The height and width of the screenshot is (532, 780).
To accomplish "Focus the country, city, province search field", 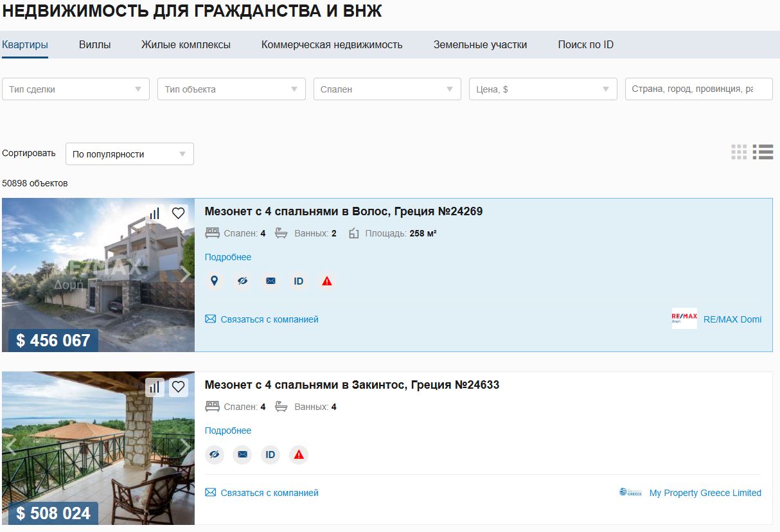I will pos(699,89).
